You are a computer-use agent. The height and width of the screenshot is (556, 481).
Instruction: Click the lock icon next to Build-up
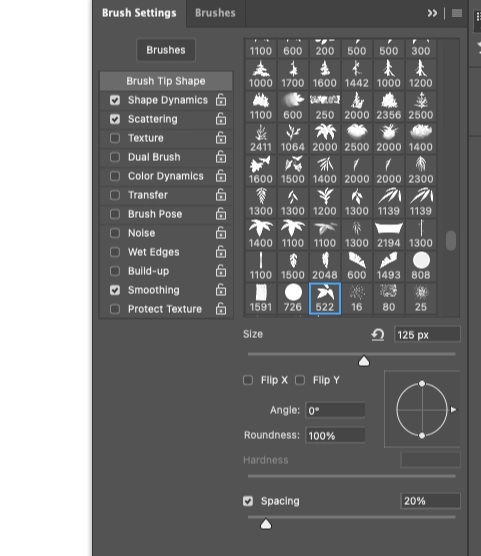(x=221, y=271)
